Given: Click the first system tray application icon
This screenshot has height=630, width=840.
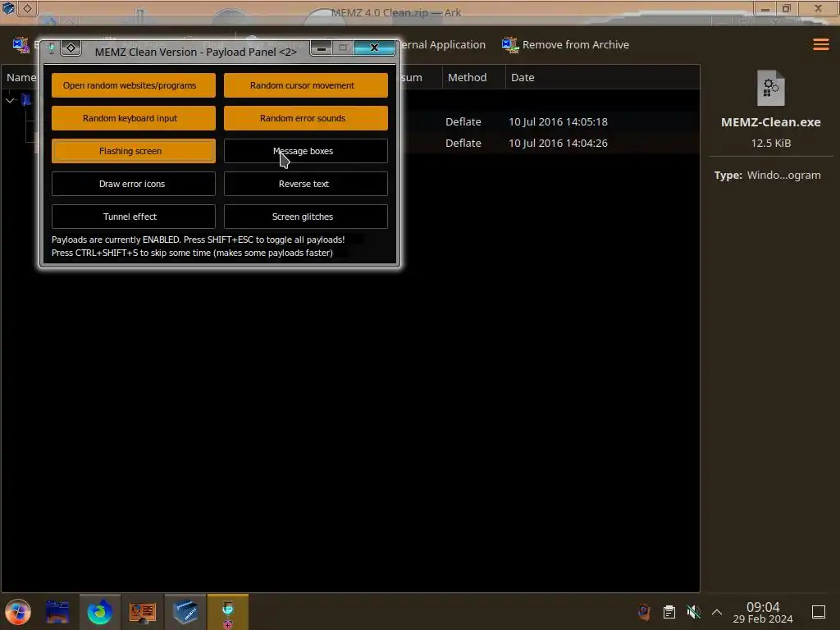Looking at the screenshot, I should point(645,612).
